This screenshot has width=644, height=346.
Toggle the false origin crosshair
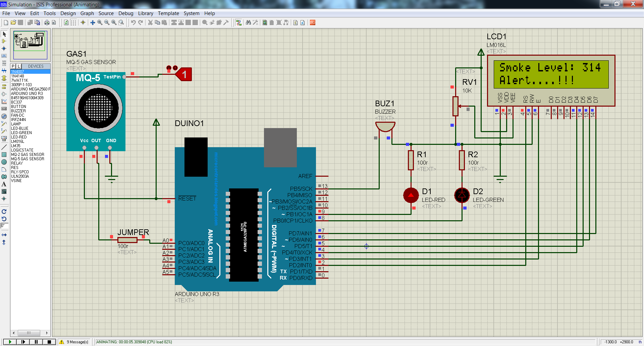point(83,22)
